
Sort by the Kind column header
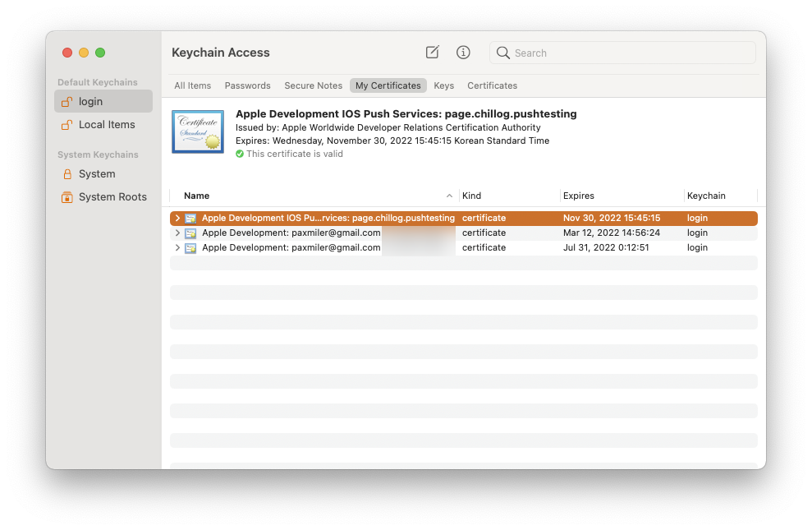coord(471,196)
